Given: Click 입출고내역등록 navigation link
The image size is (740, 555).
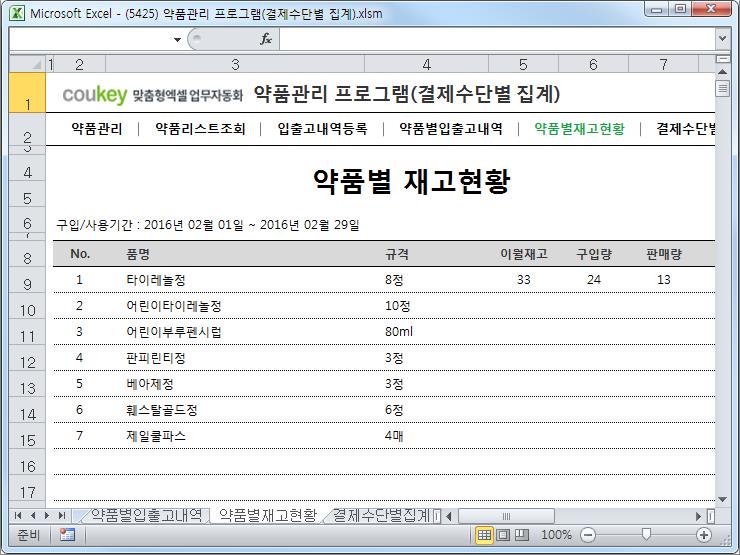Looking at the screenshot, I should 322,128.
